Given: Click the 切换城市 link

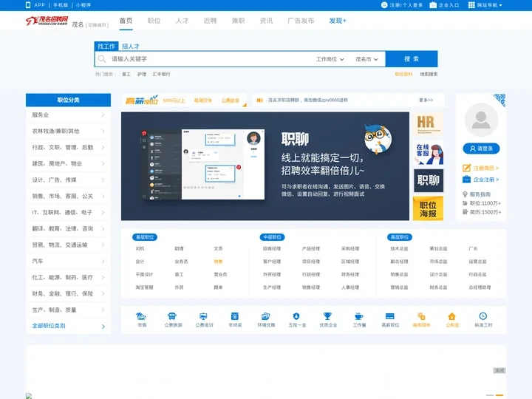Looking at the screenshot, I should point(97,25).
